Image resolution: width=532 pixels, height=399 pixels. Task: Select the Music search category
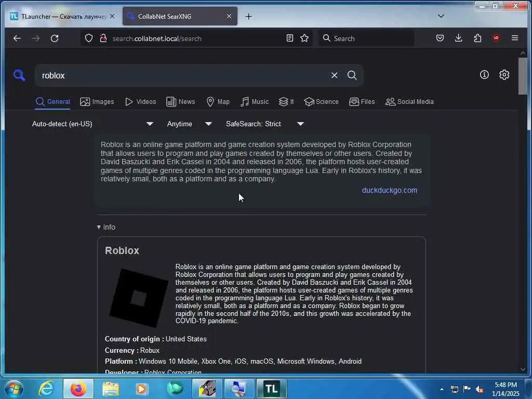coord(255,102)
